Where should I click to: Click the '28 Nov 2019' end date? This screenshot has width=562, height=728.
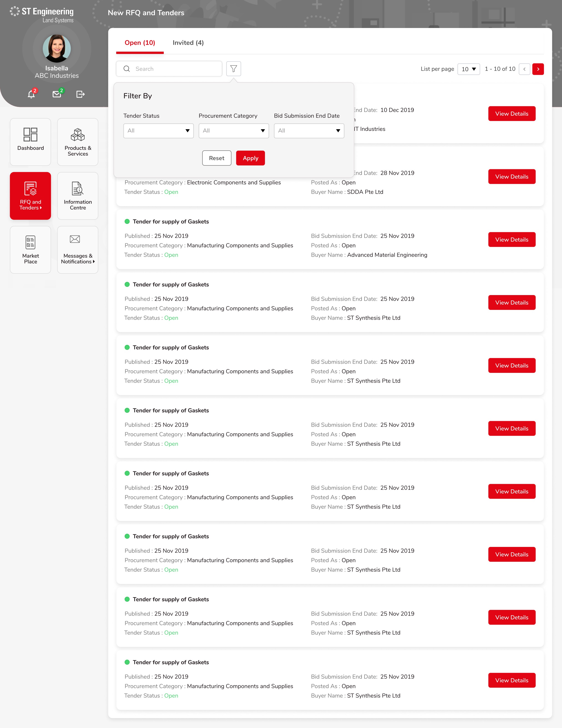pyautogui.click(x=397, y=173)
